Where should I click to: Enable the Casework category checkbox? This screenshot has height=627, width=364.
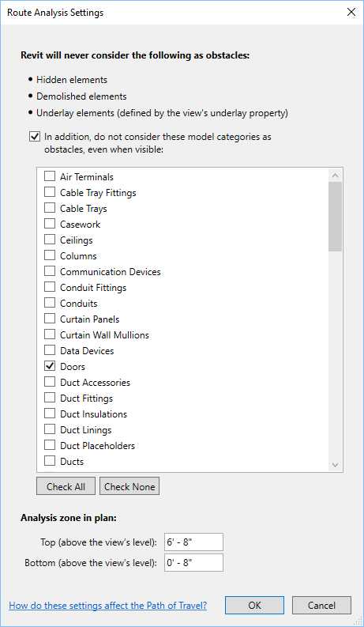point(50,224)
